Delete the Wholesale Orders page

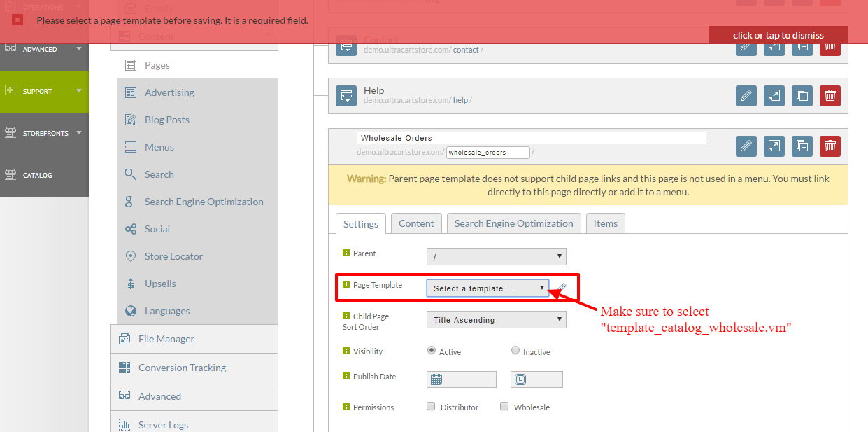click(x=830, y=146)
